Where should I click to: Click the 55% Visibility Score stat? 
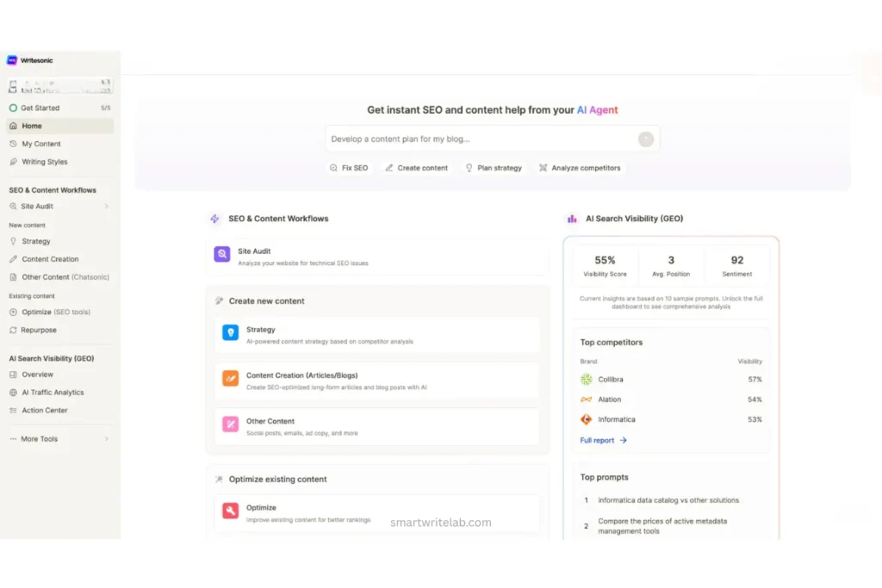pyautogui.click(x=606, y=266)
